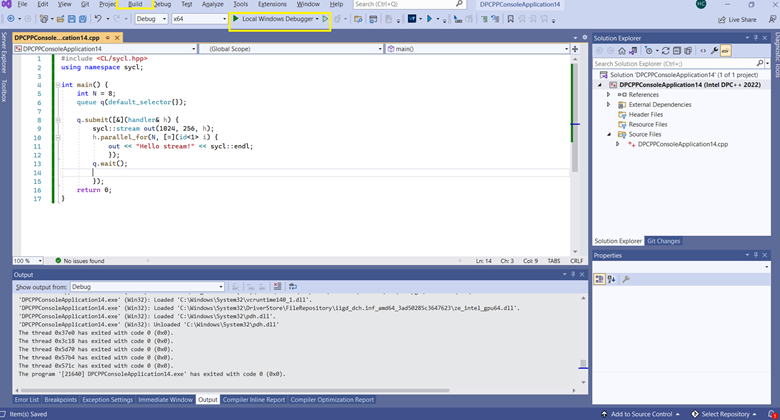Click Save All in the toolbar
Viewport: 780px width, 420px height.
83,19
